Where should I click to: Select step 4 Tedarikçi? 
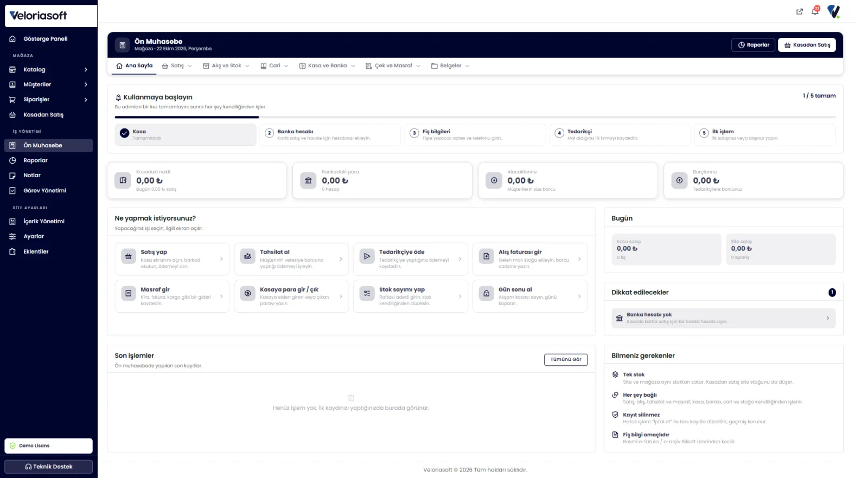tap(620, 135)
